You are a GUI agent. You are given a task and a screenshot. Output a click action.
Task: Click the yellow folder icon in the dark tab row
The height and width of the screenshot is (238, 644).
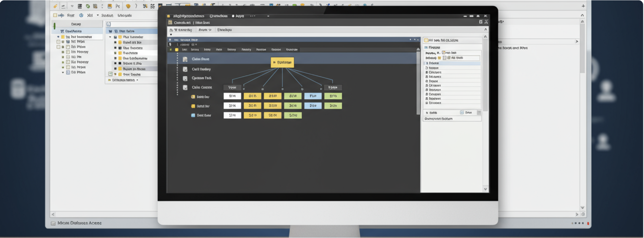pyautogui.click(x=177, y=50)
